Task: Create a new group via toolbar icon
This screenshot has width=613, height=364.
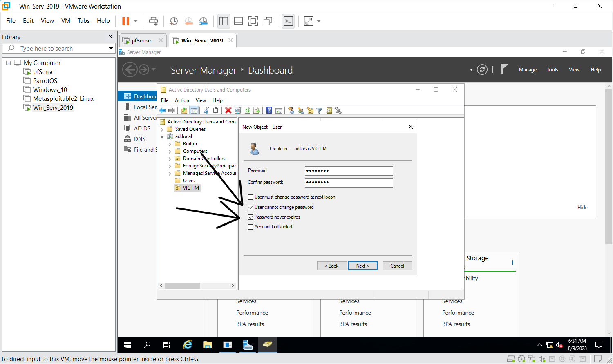Action: (301, 110)
